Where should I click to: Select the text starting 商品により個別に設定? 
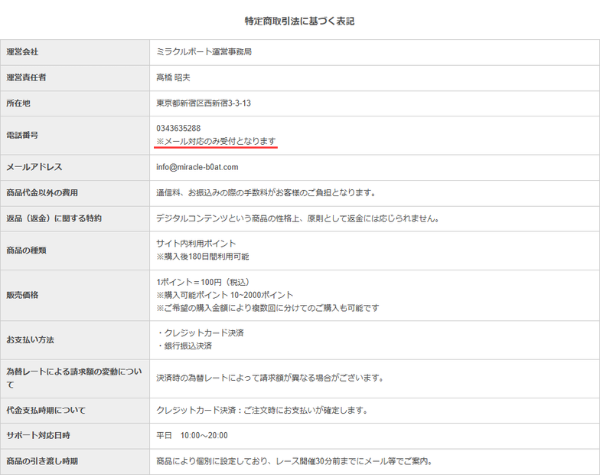[x=294, y=461]
